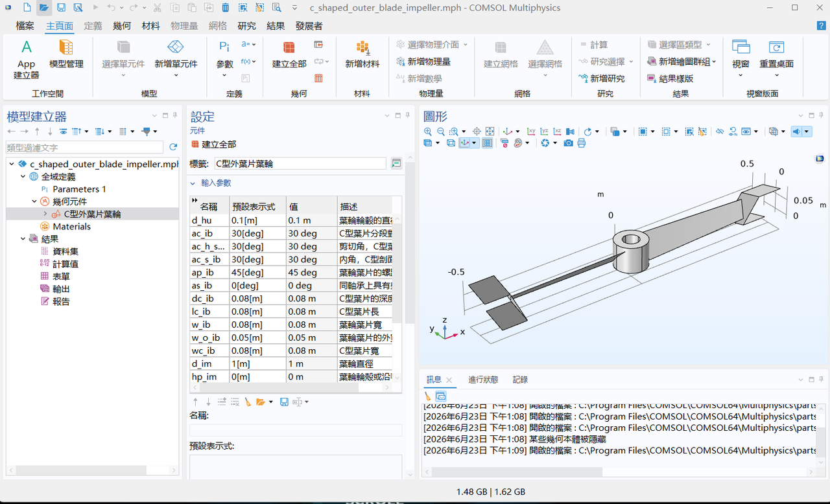Click the d_im parameter value cell 1[m]
Viewport: 830px width, 504px height.
(x=257, y=363)
